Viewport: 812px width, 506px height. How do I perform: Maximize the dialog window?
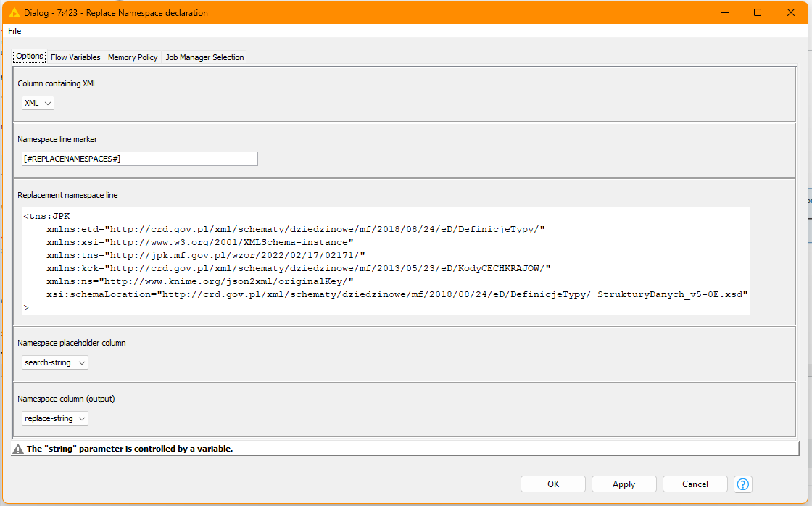758,12
